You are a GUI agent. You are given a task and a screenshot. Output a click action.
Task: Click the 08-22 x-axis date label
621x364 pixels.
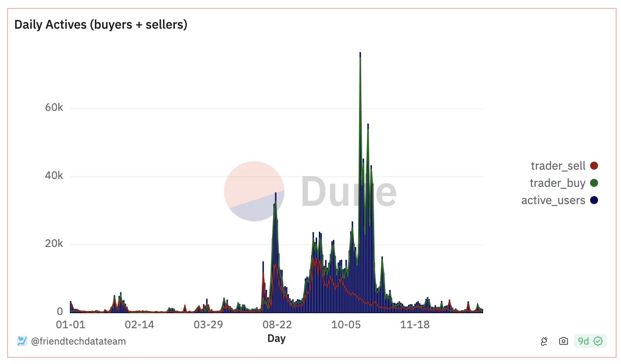point(277,325)
